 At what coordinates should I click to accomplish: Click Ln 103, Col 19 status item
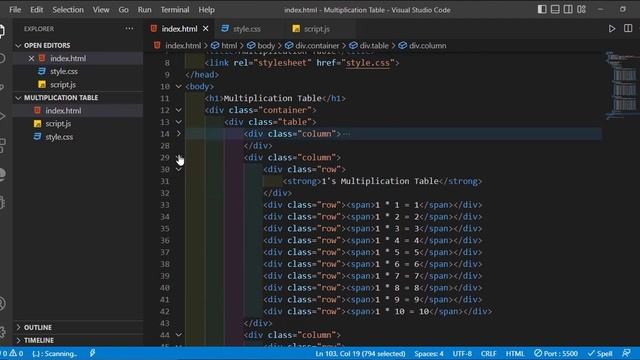coord(360,353)
